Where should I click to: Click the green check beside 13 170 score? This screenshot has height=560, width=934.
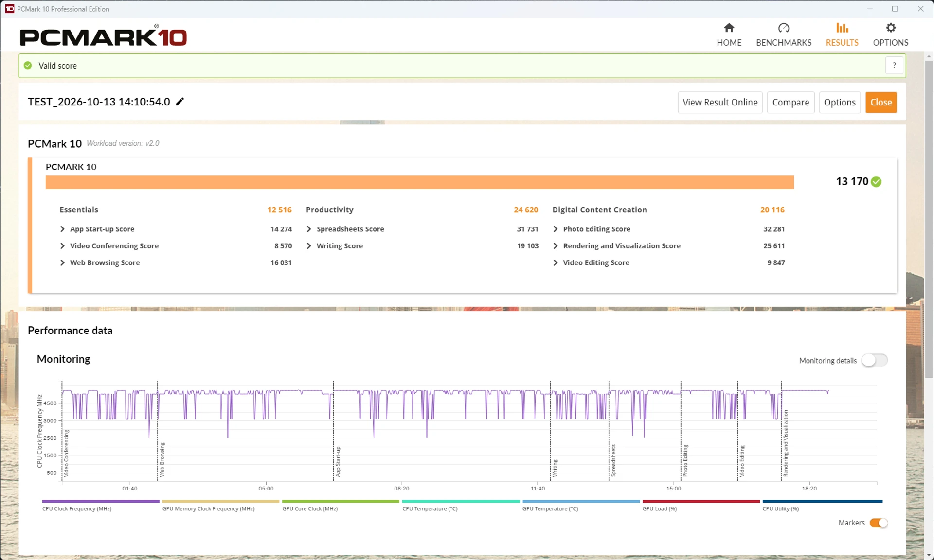877,182
